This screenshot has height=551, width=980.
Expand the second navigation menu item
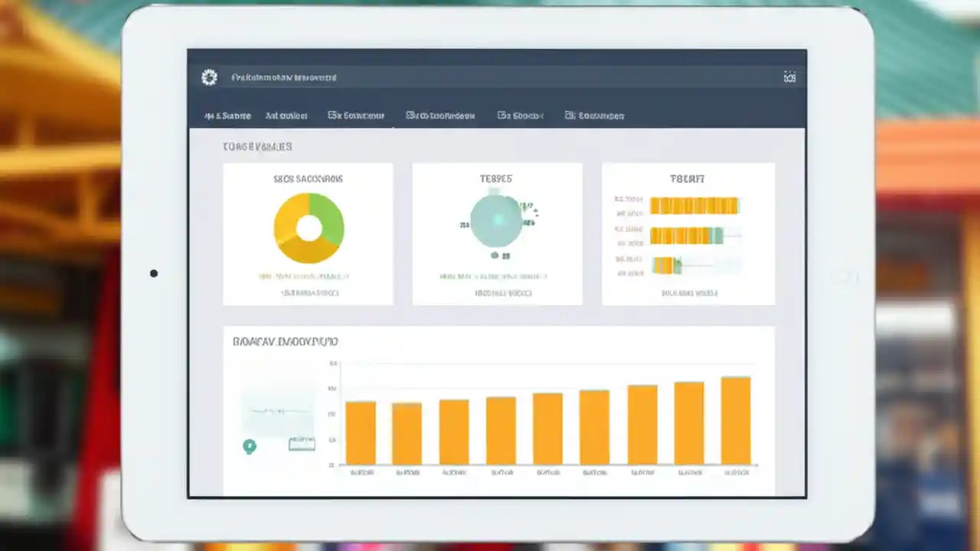point(286,116)
